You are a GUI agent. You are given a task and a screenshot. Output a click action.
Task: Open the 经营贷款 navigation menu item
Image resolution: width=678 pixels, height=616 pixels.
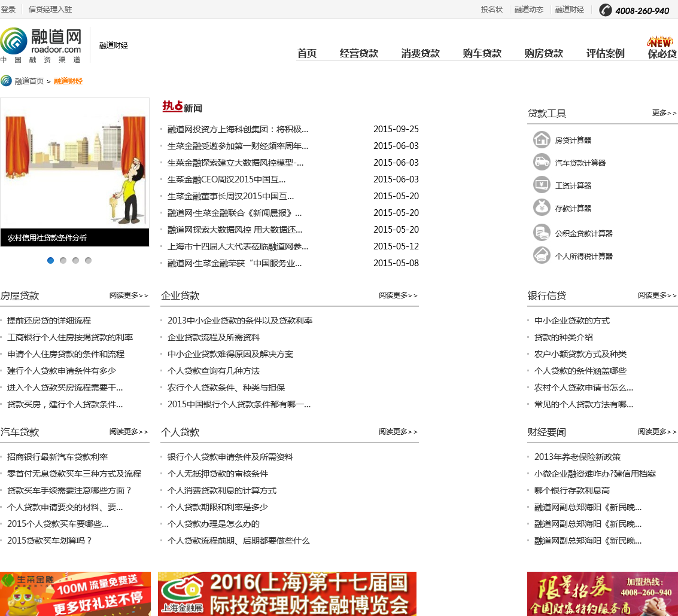point(359,53)
